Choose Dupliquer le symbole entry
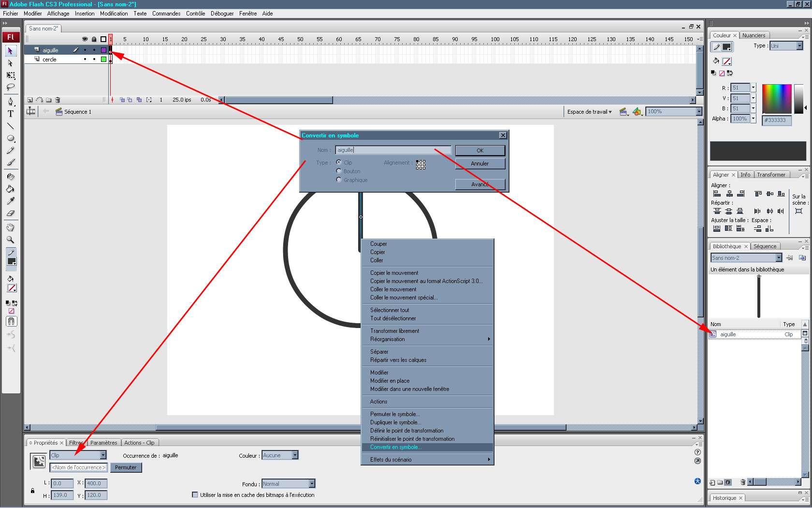The image size is (812, 508). click(427, 422)
